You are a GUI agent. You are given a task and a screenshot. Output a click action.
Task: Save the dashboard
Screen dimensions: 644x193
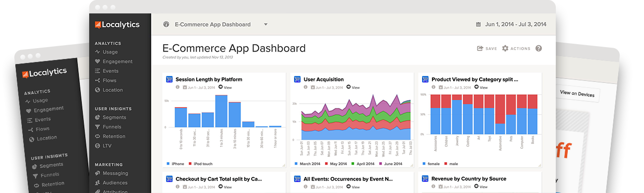[x=487, y=49]
